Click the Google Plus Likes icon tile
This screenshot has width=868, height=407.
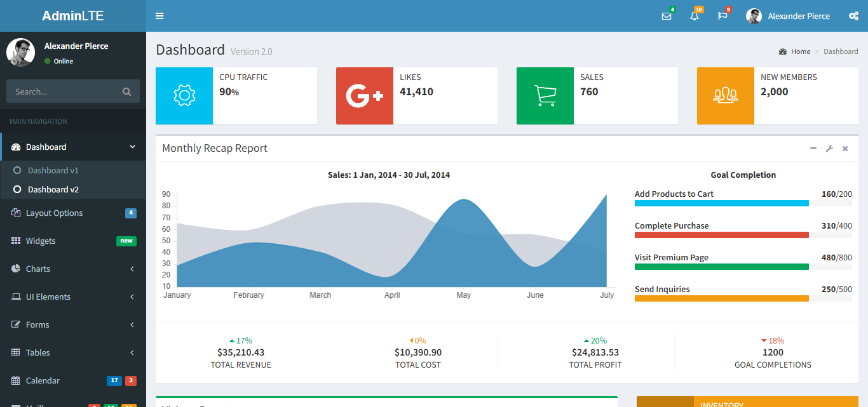pyautogui.click(x=365, y=96)
